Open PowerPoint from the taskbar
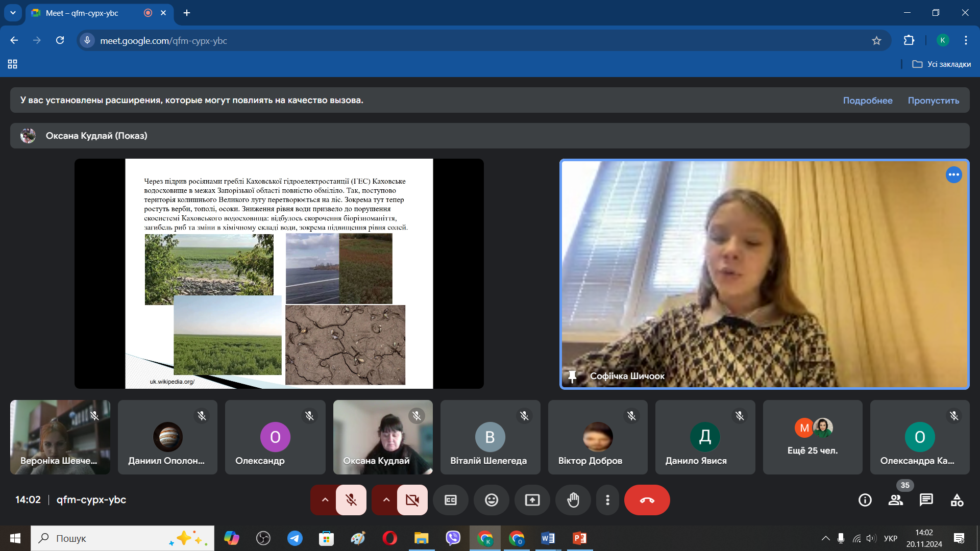980x551 pixels. point(579,538)
